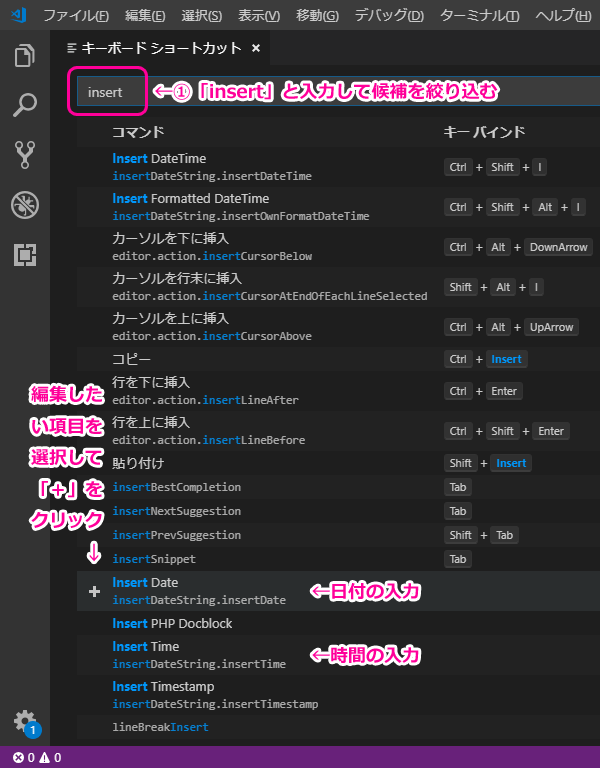Open the Search view in activity bar

[24, 105]
